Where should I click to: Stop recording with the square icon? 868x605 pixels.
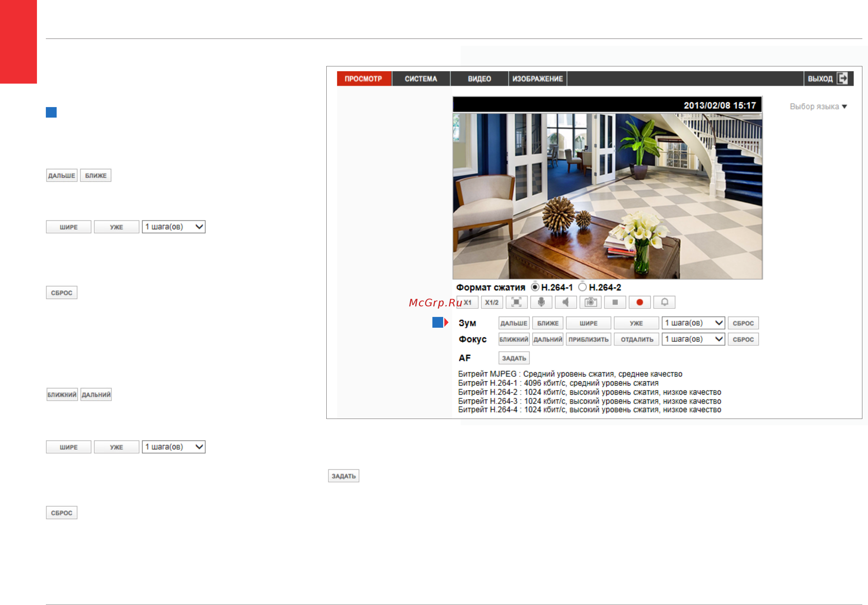[615, 302]
